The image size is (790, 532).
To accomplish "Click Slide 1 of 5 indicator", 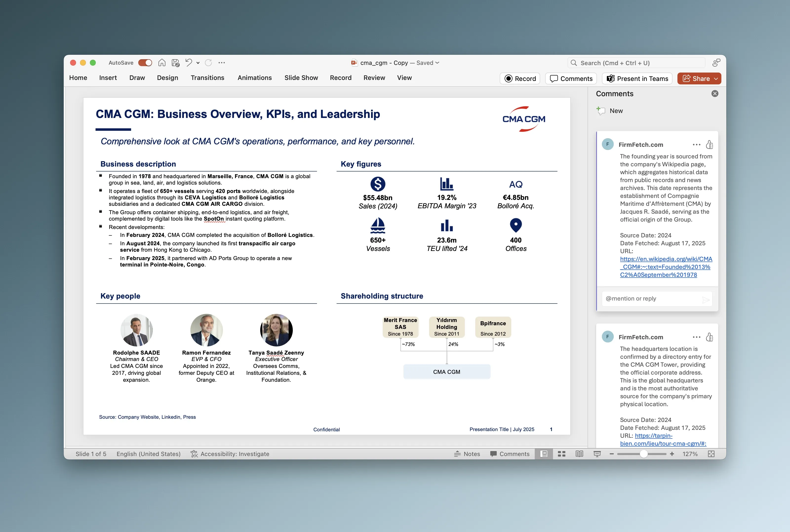I will [x=91, y=454].
